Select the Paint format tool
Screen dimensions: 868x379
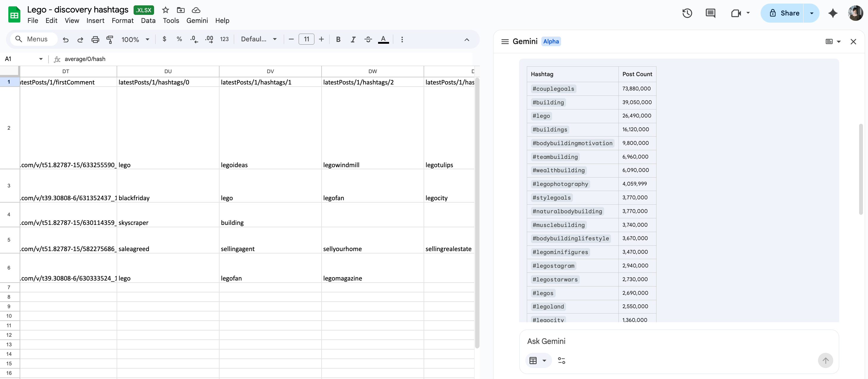pyautogui.click(x=110, y=39)
